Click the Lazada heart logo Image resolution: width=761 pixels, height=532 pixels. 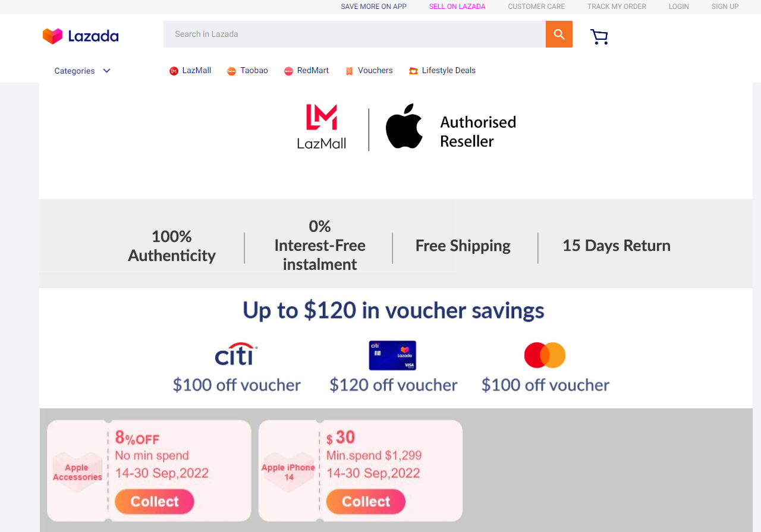[x=52, y=36]
